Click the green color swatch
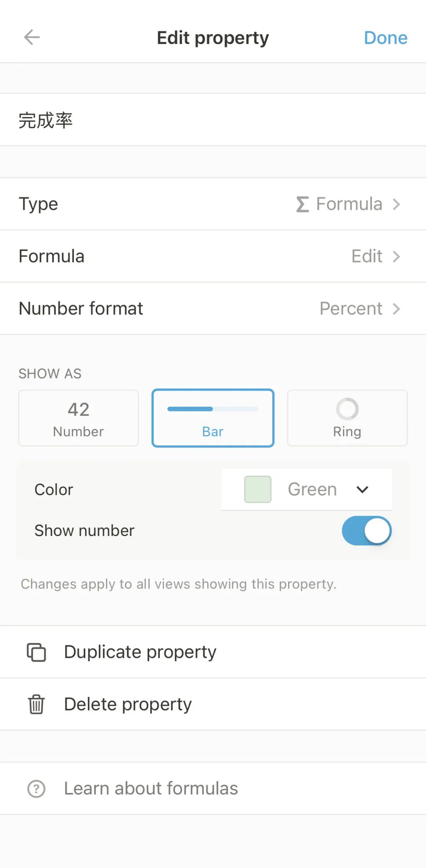This screenshot has height=868, width=426. 258,489
